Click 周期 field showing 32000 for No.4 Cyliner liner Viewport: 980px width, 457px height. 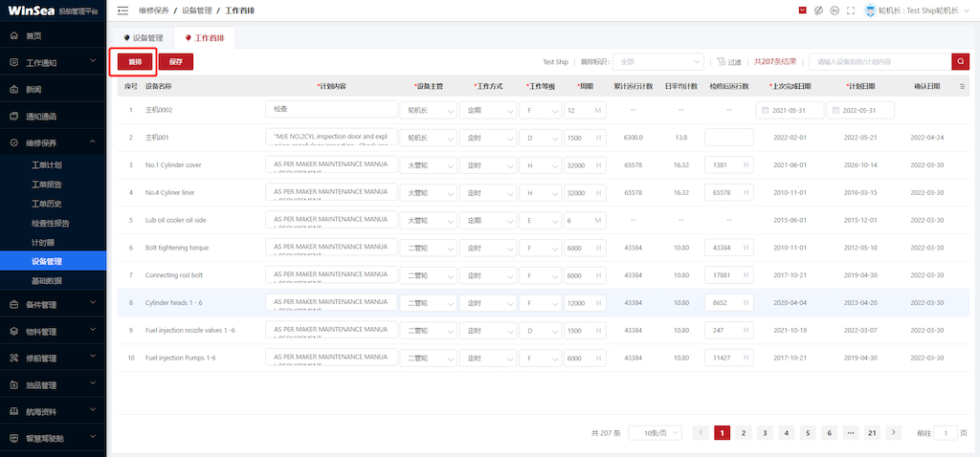[x=585, y=193]
